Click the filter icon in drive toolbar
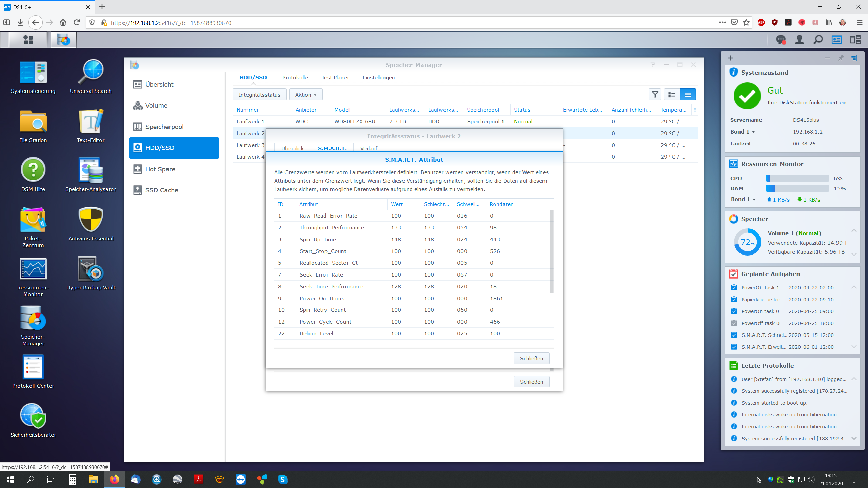Viewport: 868px width, 488px height. (x=655, y=95)
